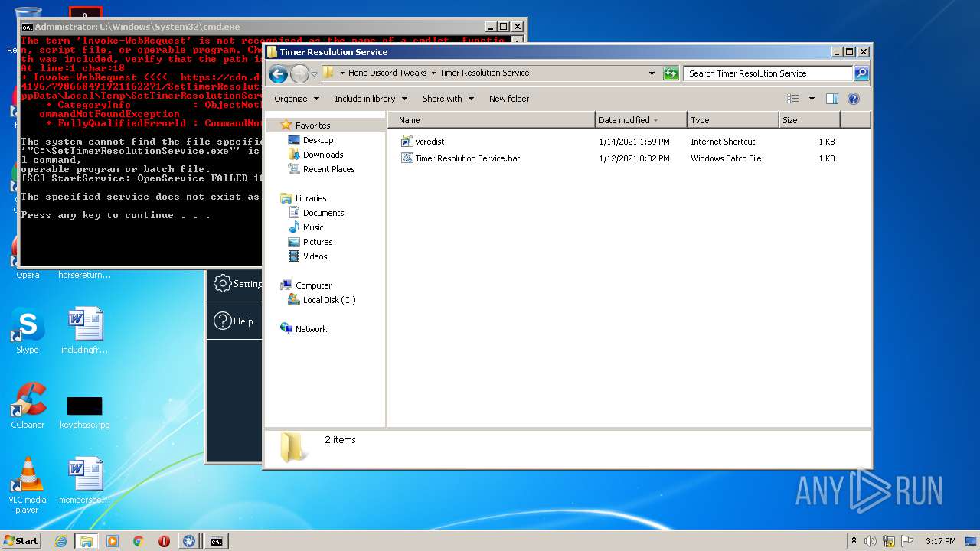This screenshot has height=551, width=980.
Task: Sort by Type column header
Action: point(733,120)
